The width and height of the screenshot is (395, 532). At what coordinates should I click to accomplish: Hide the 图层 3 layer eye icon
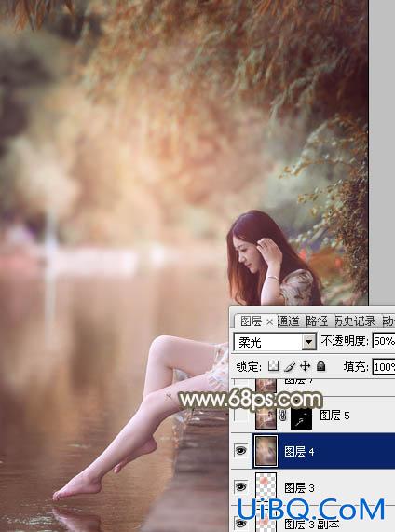point(241,487)
